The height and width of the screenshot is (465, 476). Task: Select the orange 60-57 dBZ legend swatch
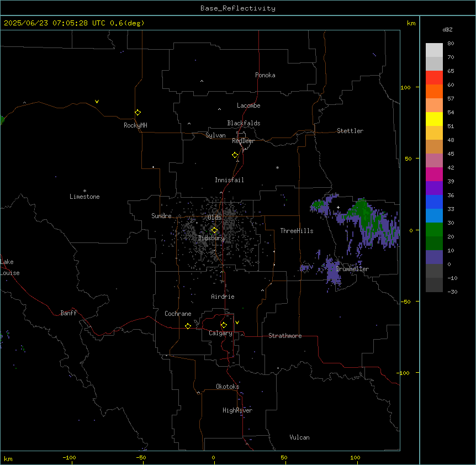(x=434, y=91)
